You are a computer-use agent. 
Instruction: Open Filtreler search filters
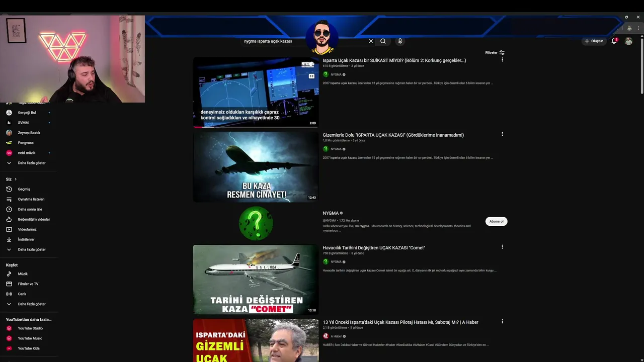[x=495, y=53]
